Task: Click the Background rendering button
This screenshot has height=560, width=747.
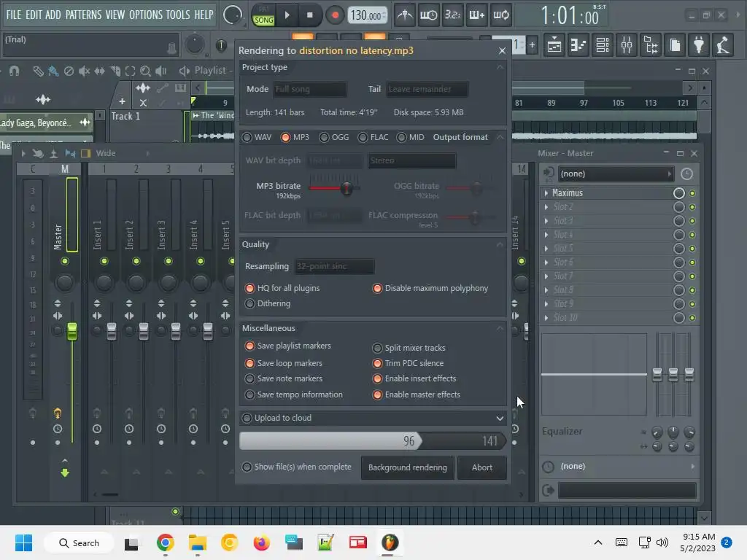Action: click(407, 467)
